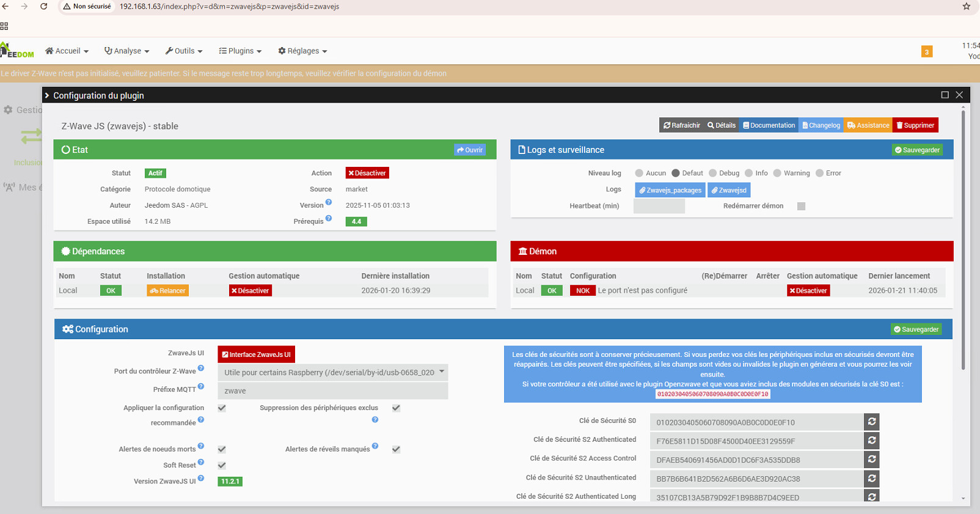This screenshot has width=980, height=514.
Task: Open Interface ZwaveJs UI
Action: tap(257, 354)
